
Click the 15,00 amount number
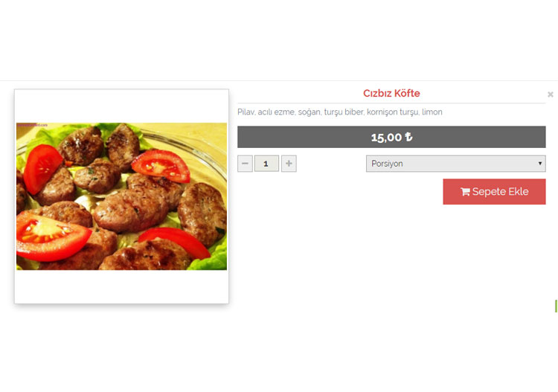tap(386, 137)
